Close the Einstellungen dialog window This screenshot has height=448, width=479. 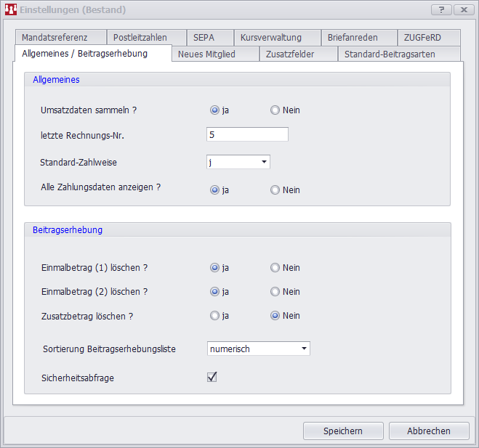click(462, 9)
